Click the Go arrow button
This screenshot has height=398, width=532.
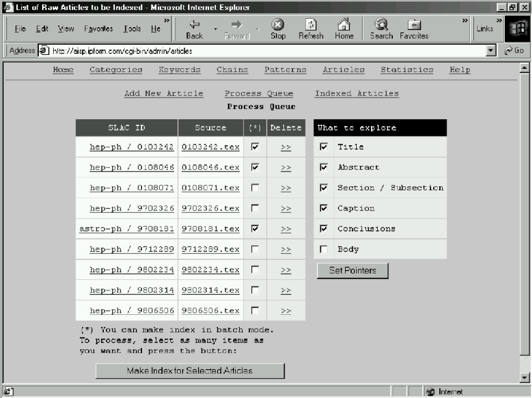514,50
